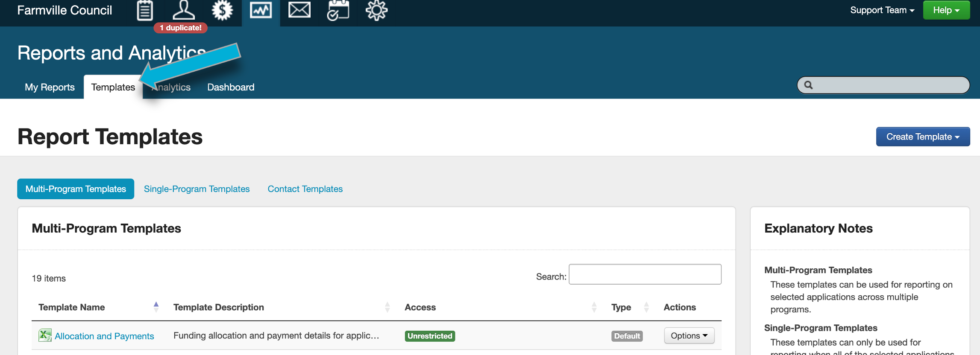Sort table by Access column arrows
This screenshot has width=980, height=355.
pos(594,307)
